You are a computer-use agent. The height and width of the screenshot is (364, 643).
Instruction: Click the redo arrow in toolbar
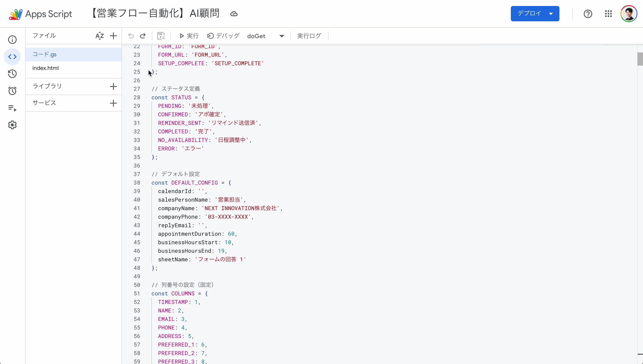tap(143, 36)
